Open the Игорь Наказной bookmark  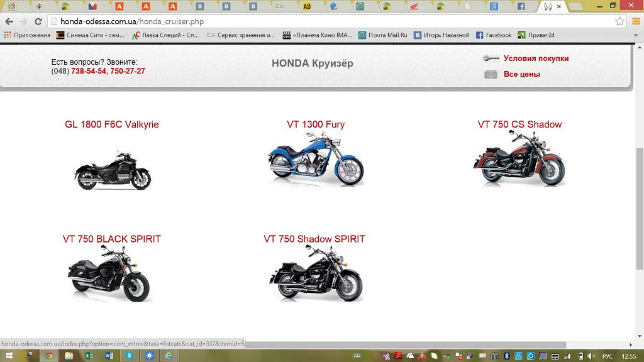pyautogui.click(x=441, y=35)
